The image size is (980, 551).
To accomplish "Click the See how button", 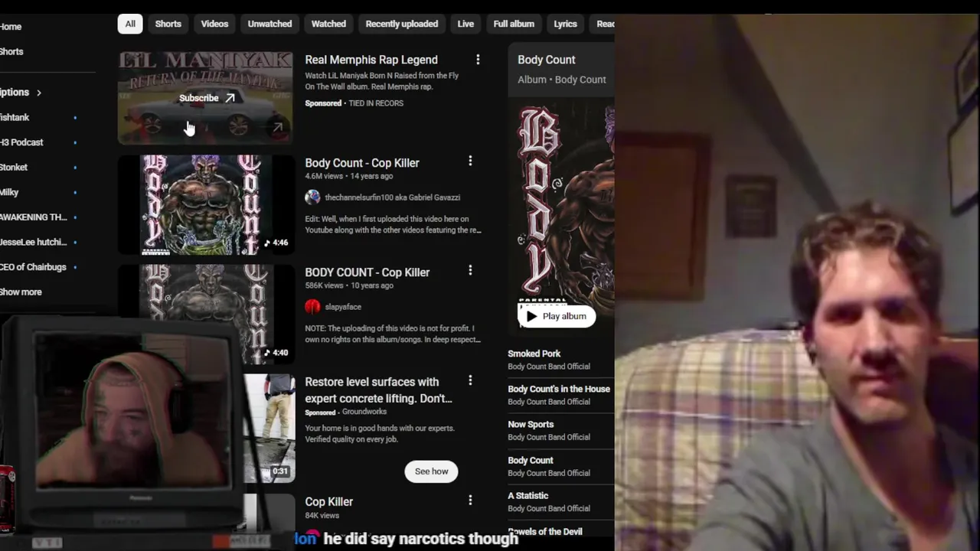I will click(432, 471).
